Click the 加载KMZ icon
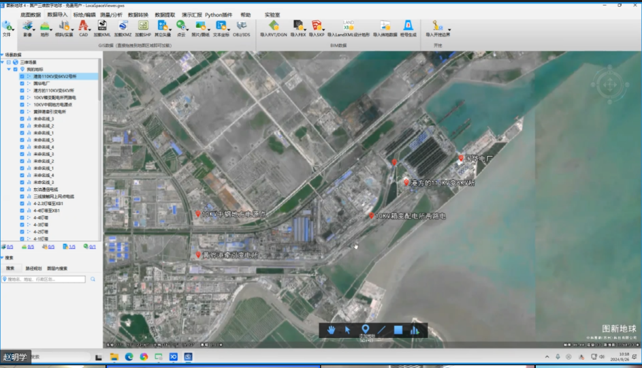The height and width of the screenshot is (368, 642). [122, 26]
